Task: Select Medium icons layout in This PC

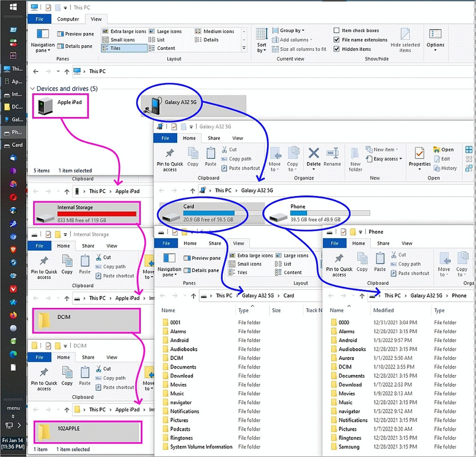Action: (x=215, y=31)
